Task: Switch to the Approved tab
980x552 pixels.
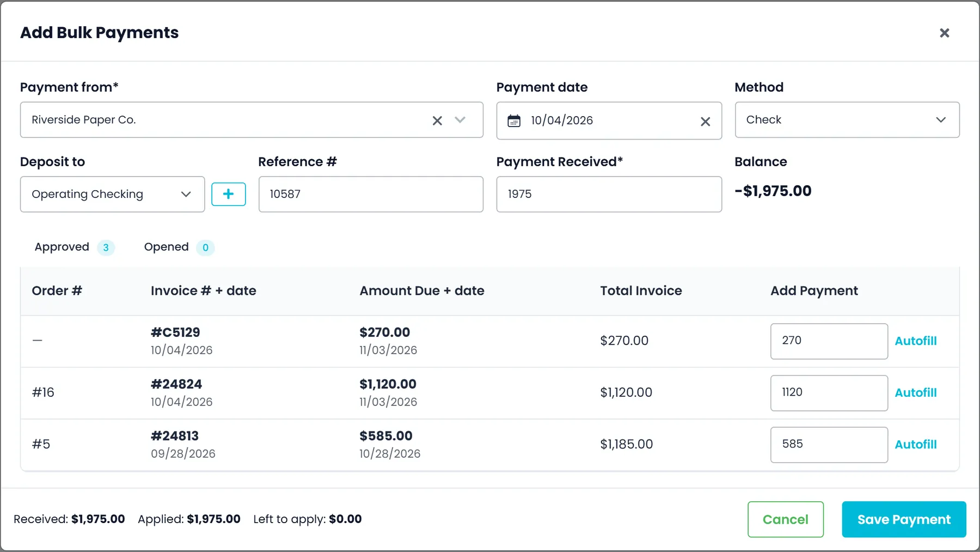Action: [75, 247]
